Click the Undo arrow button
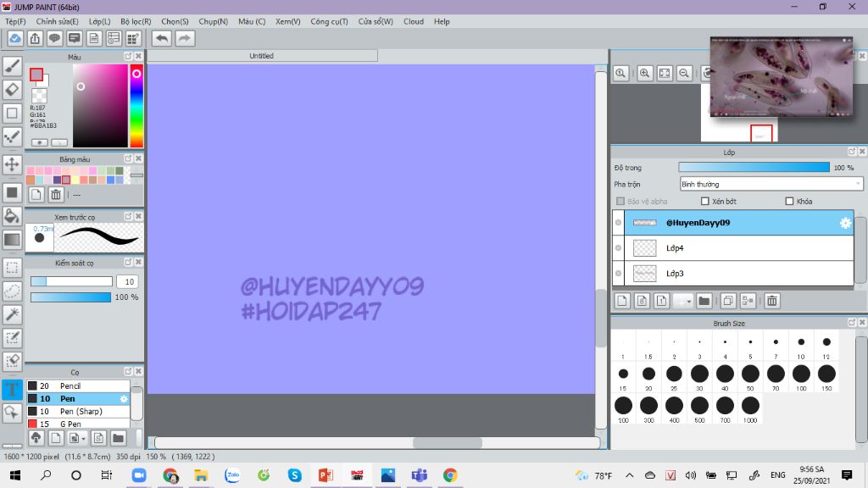 (x=162, y=38)
